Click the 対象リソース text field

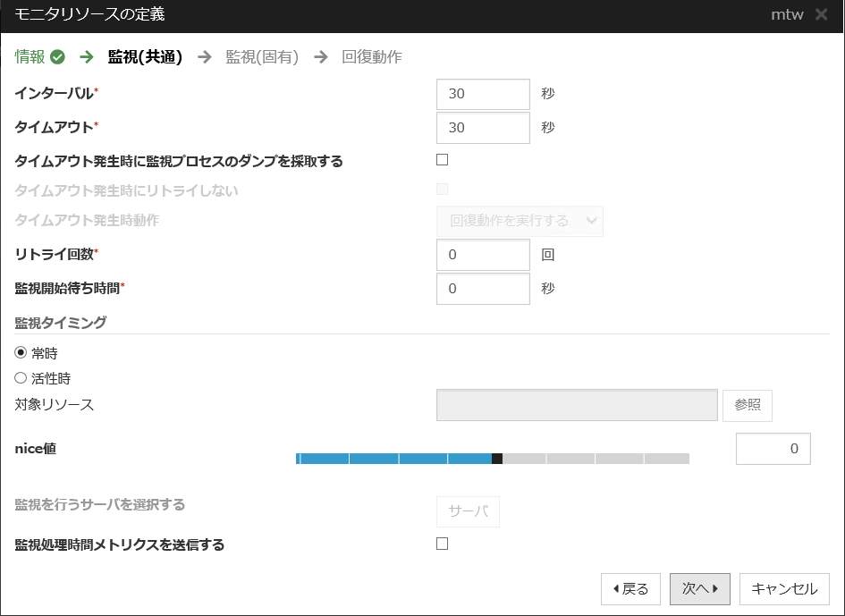tap(577, 405)
